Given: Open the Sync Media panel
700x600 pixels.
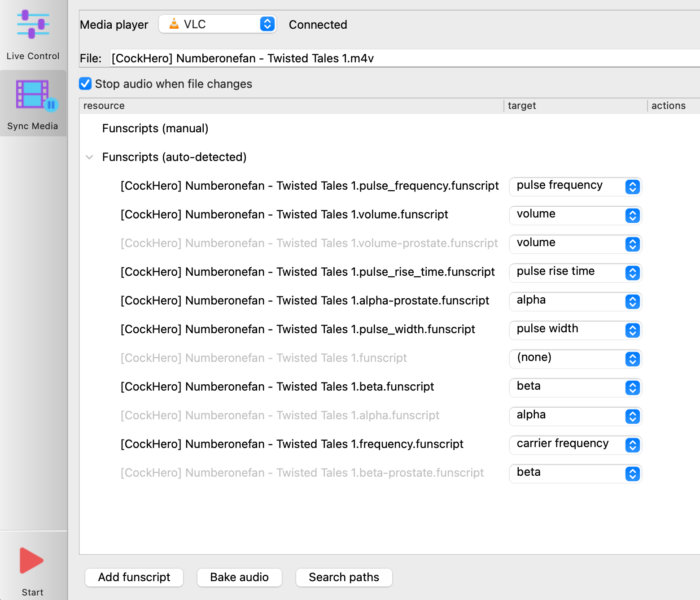Looking at the screenshot, I should [x=33, y=104].
